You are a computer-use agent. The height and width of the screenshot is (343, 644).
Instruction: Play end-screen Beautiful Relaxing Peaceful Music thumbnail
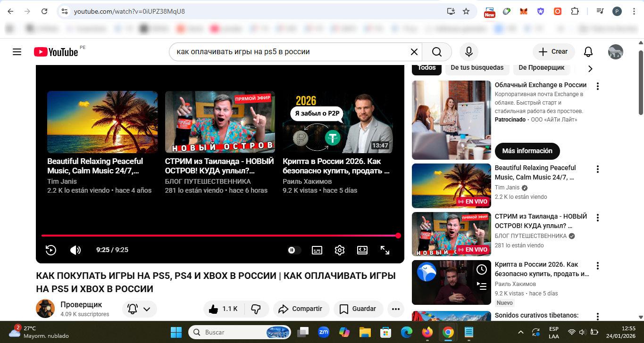pyautogui.click(x=102, y=122)
